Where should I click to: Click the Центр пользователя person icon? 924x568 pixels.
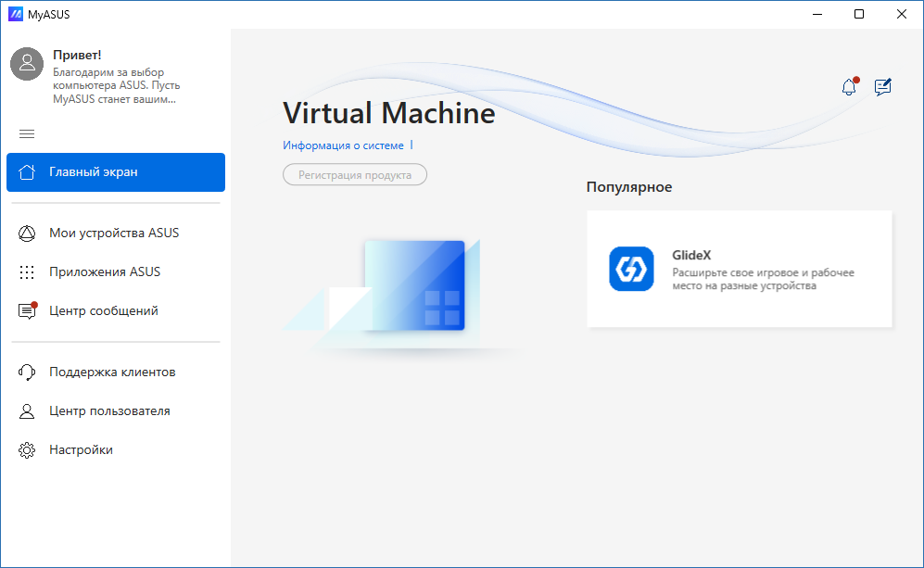pos(27,411)
